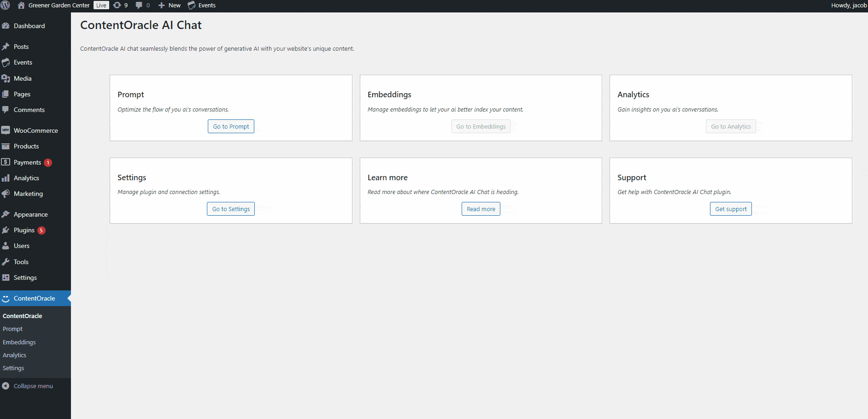The height and width of the screenshot is (419, 868).
Task: Click the Live status badge
Action: (101, 6)
